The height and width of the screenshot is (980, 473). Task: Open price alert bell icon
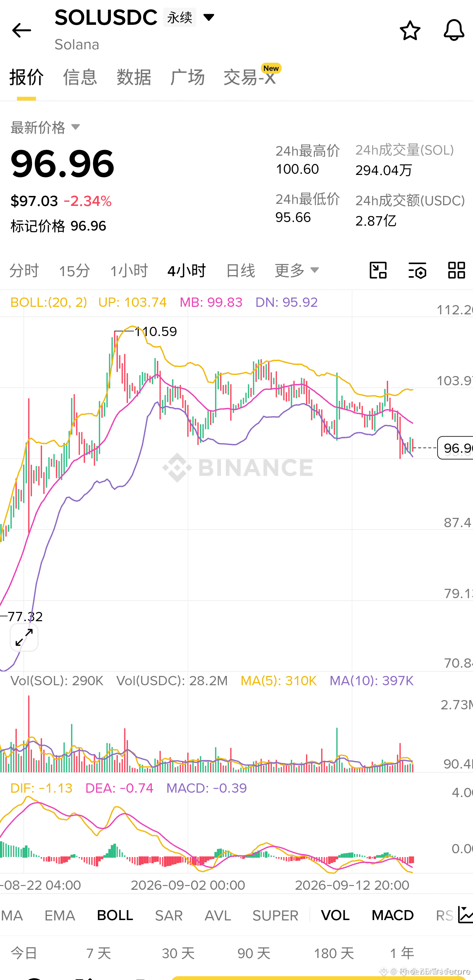click(x=454, y=30)
